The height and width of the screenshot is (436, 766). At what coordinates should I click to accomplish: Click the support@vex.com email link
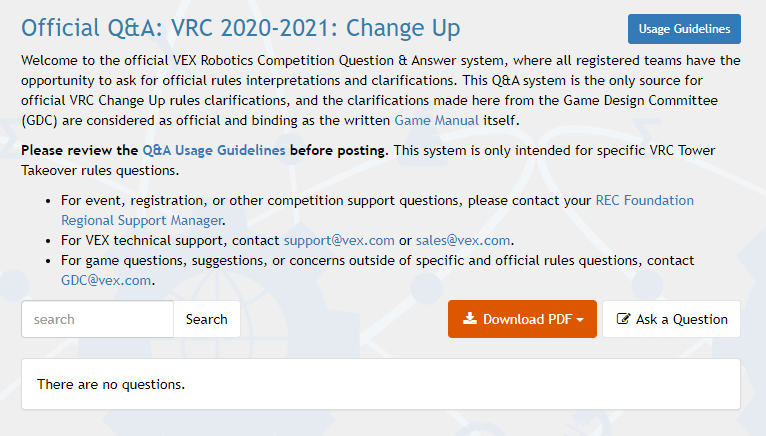pyautogui.click(x=339, y=240)
